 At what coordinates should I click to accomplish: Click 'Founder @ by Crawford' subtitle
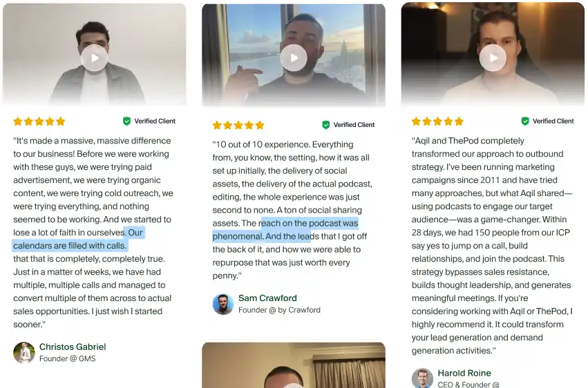279,310
